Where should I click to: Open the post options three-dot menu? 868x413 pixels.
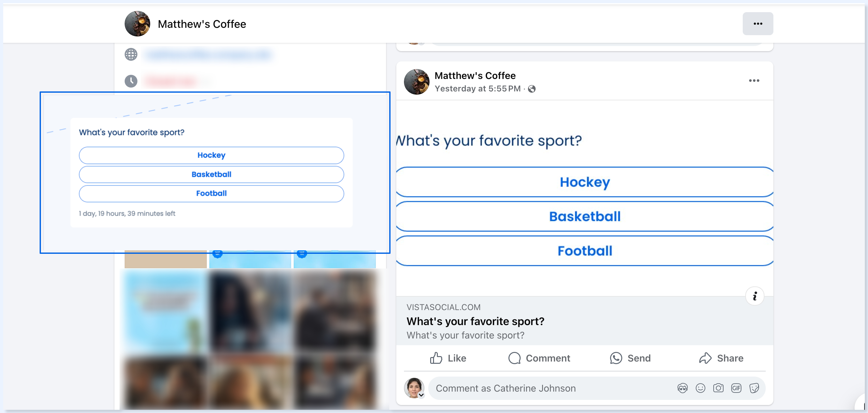pyautogui.click(x=754, y=81)
